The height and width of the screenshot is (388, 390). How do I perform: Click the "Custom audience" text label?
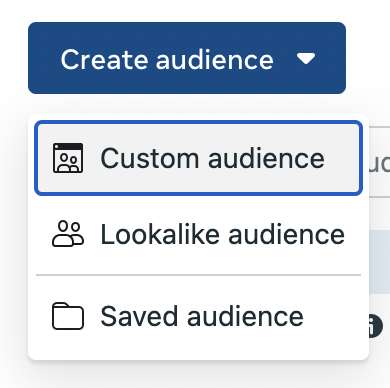(212, 158)
